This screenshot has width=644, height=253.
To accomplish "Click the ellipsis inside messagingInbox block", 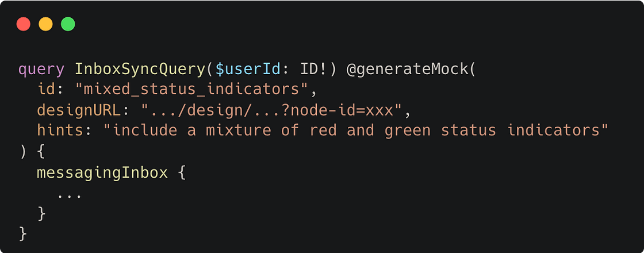I will pyautogui.click(x=70, y=194).
